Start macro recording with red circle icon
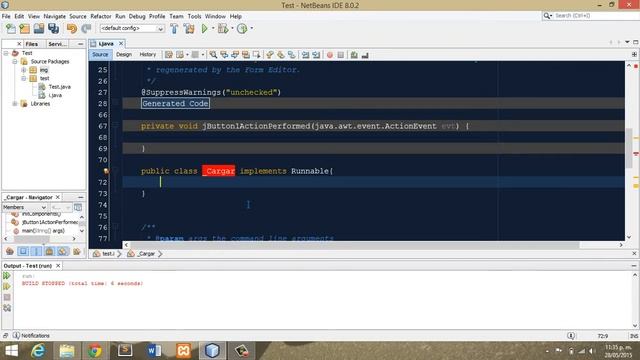The height and width of the screenshot is (360, 640). point(330,55)
